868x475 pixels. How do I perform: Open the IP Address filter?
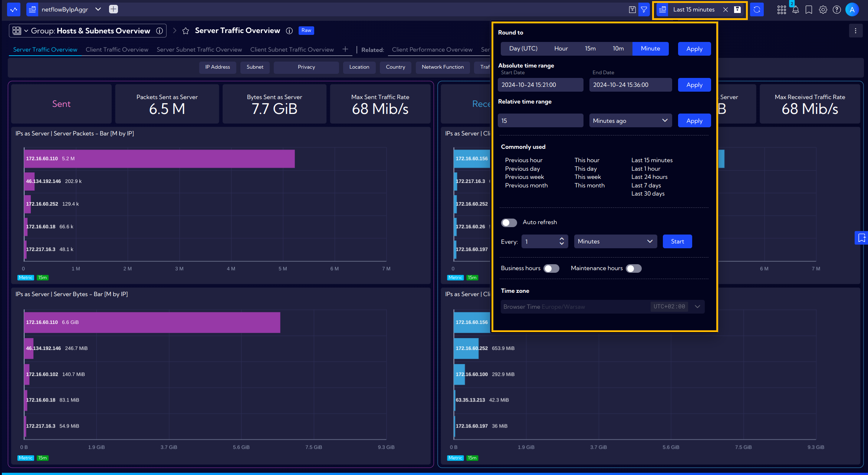pyautogui.click(x=217, y=67)
